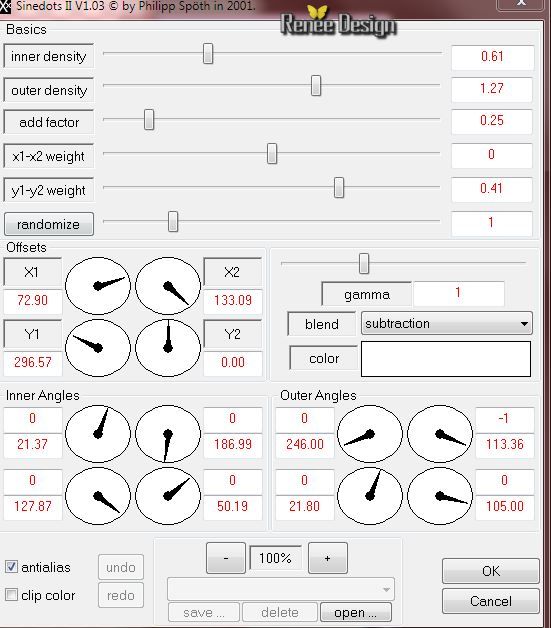Expand the preset list dropdown above save
Image resolution: width=551 pixels, height=628 pixels.
pyautogui.click(x=281, y=589)
